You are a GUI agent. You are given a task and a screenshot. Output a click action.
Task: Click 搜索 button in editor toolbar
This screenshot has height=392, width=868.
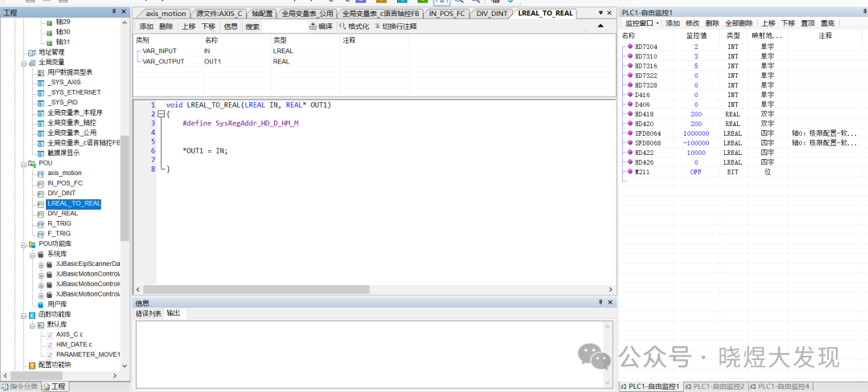click(x=252, y=27)
